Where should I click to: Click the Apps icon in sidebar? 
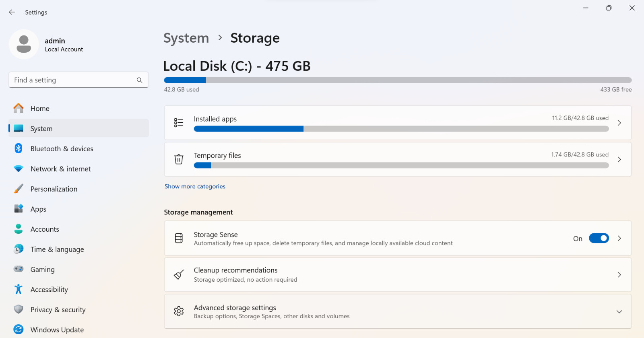[x=19, y=208]
